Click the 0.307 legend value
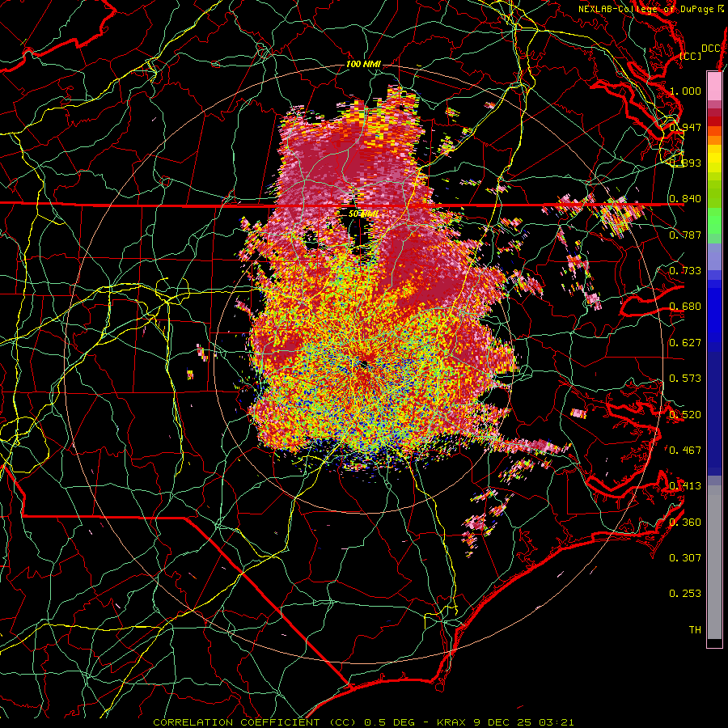728x728 pixels. tap(685, 558)
